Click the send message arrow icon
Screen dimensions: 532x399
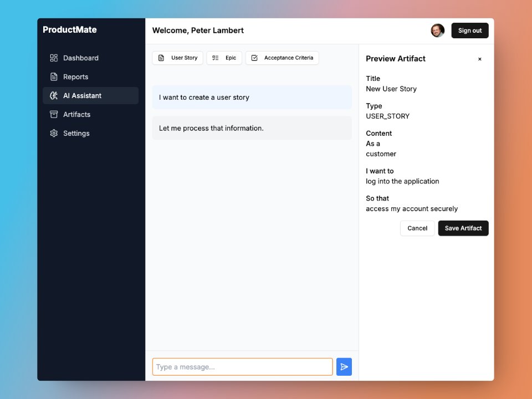coord(344,366)
